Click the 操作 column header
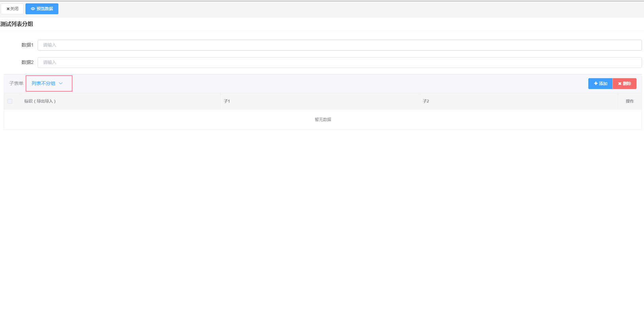This screenshot has height=327, width=644. pos(630,101)
